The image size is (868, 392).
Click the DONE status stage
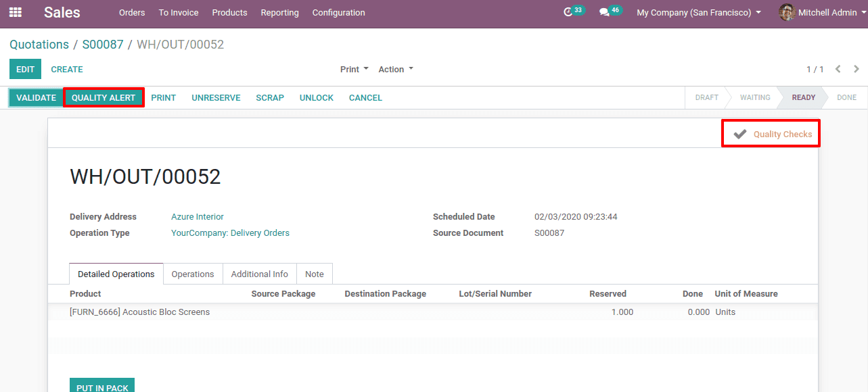[846, 98]
